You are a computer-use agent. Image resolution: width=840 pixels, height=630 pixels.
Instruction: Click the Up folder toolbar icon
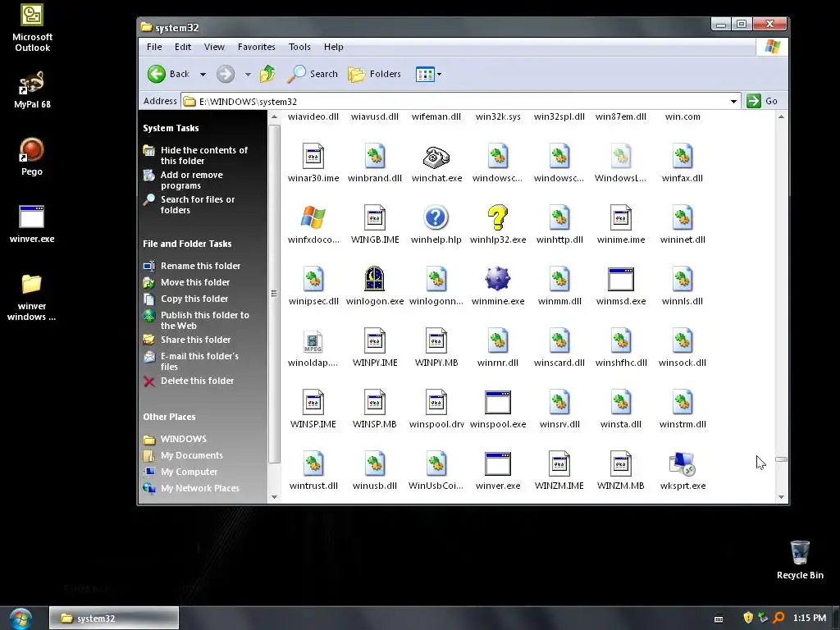tap(267, 74)
